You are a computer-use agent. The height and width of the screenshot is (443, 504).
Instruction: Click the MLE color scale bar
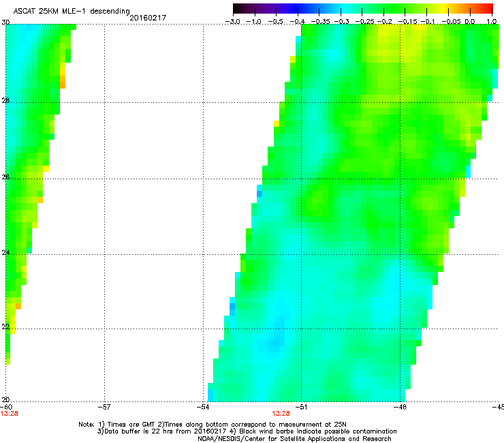[x=363, y=8]
